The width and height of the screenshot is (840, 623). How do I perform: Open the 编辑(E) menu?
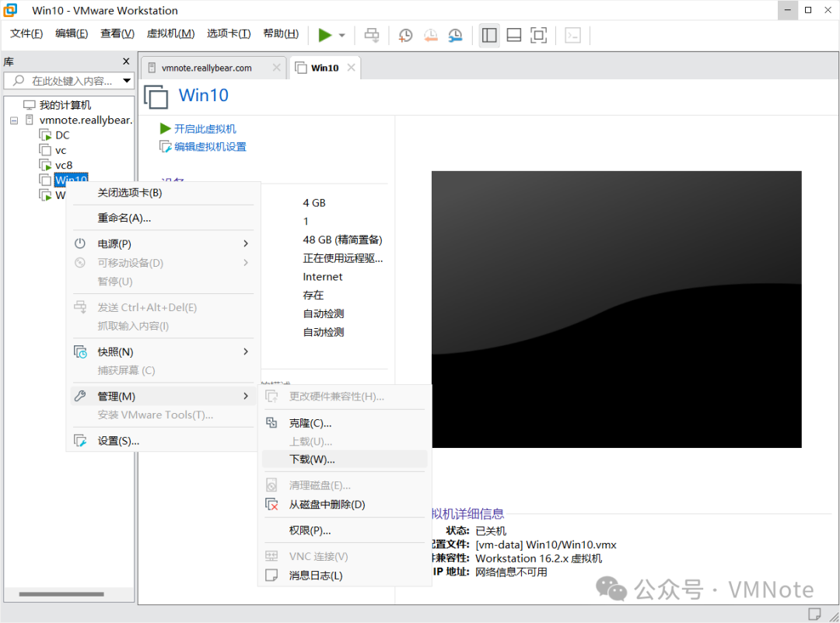pyautogui.click(x=72, y=33)
